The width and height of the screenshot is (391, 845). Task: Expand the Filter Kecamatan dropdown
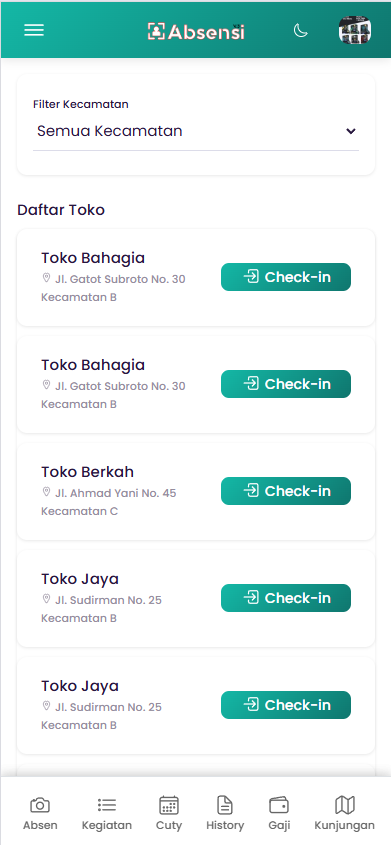196,131
